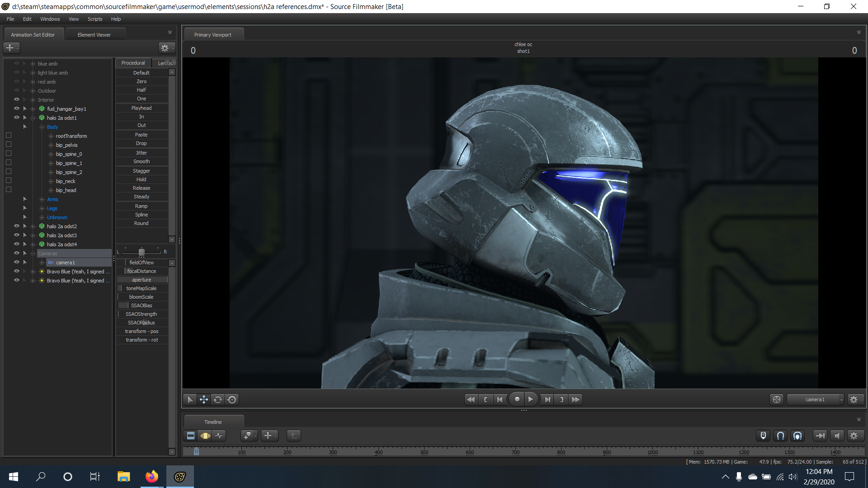Viewport: 868px width, 488px height.
Task: Click the left-right balance slider handle
Action: click(x=142, y=252)
